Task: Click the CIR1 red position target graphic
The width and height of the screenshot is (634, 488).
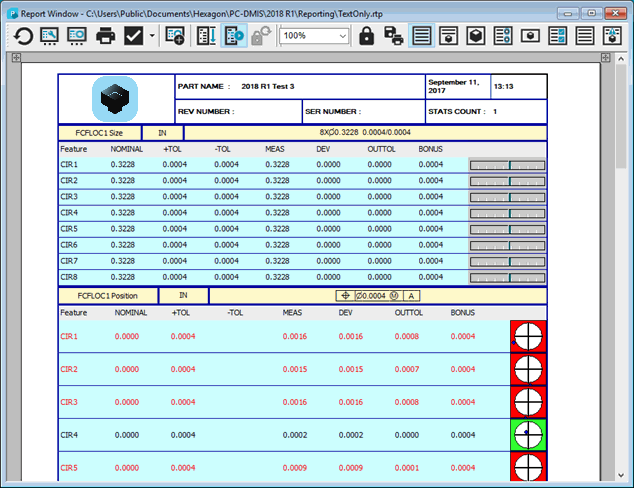Action: click(x=528, y=337)
